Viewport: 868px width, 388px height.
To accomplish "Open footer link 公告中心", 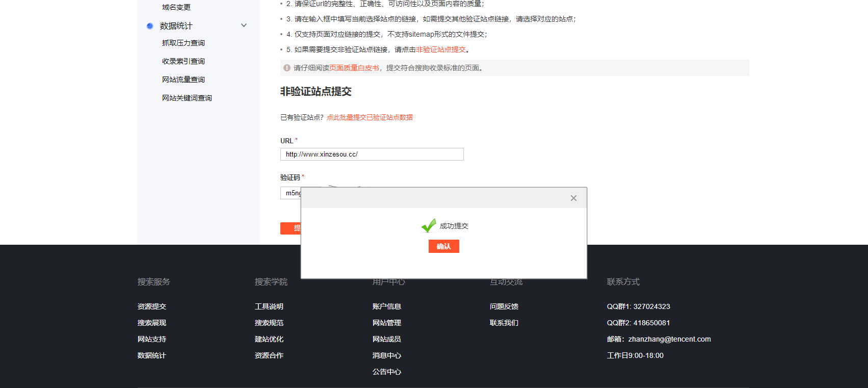I will pyautogui.click(x=387, y=372).
